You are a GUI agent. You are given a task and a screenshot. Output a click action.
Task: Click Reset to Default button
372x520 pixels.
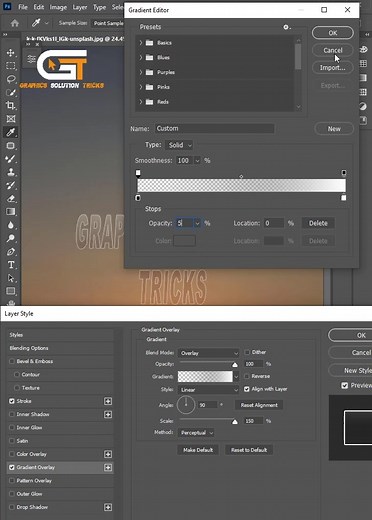[249, 450]
